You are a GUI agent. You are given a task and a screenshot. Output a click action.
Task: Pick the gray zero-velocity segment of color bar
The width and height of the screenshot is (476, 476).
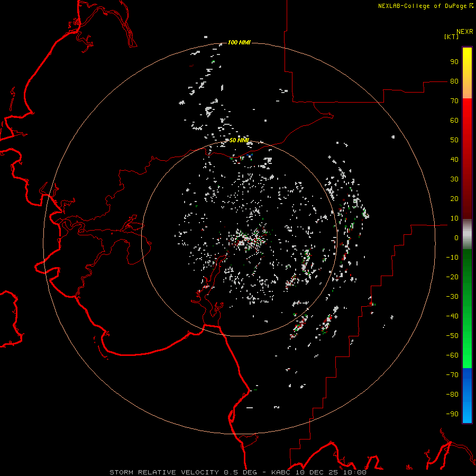pos(467,234)
